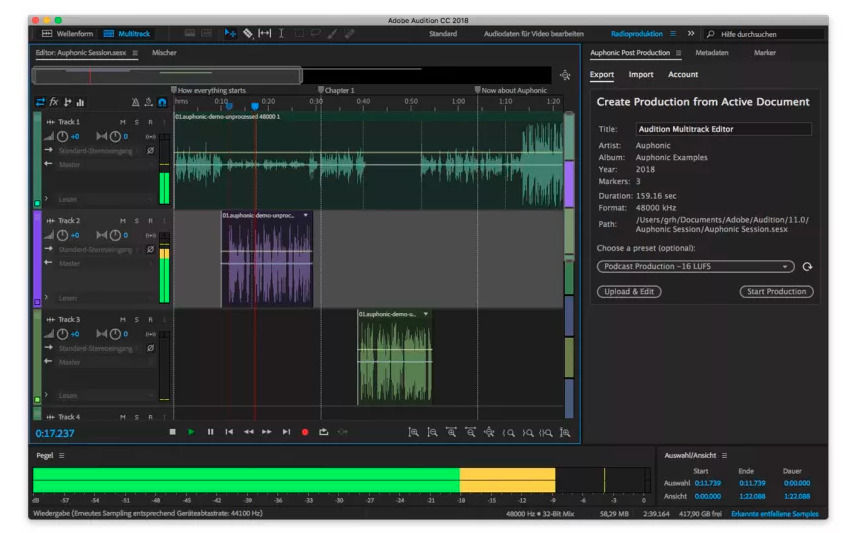Adjust Track 2 pan knob
Screen dimensions: 843x533
pyautogui.click(x=115, y=235)
